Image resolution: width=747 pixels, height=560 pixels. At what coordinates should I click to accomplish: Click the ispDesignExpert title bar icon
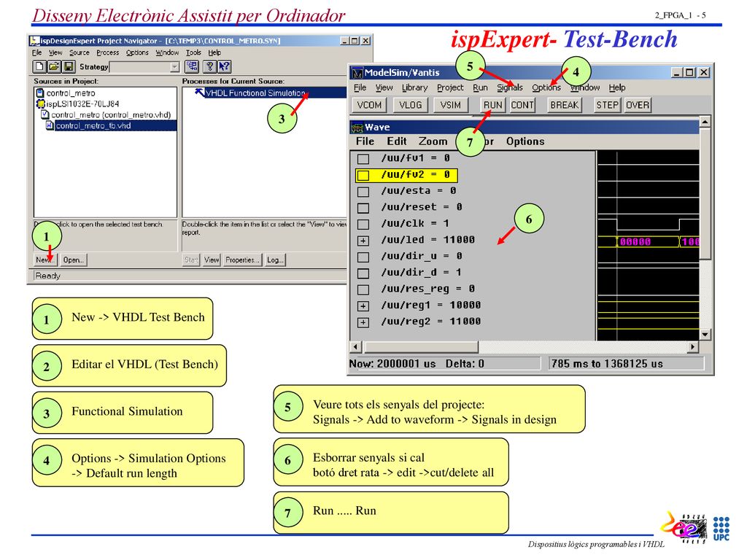[34, 41]
